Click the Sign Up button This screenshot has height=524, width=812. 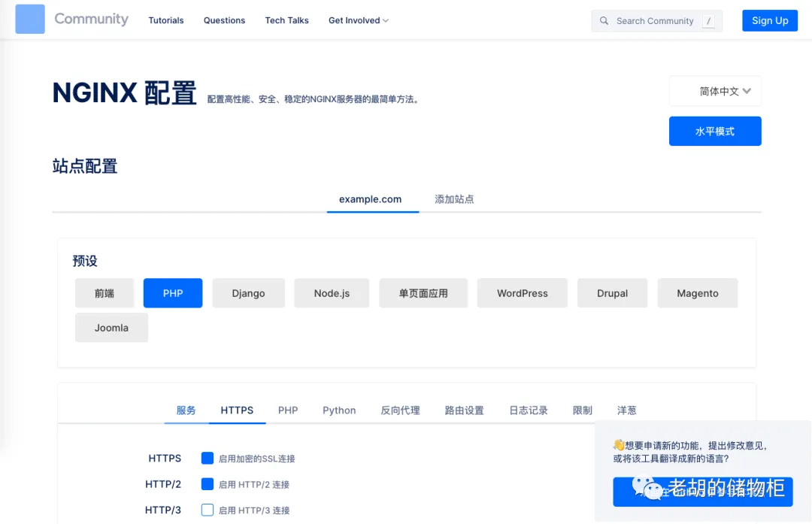pyautogui.click(x=770, y=21)
